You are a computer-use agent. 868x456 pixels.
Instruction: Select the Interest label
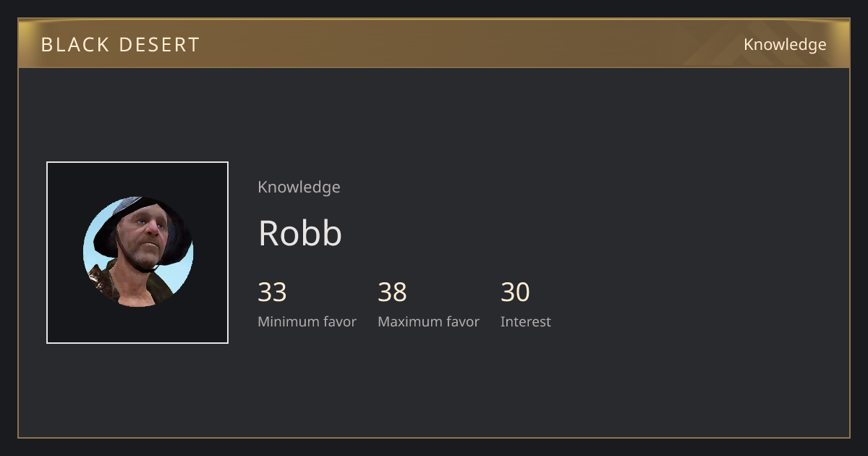click(525, 321)
